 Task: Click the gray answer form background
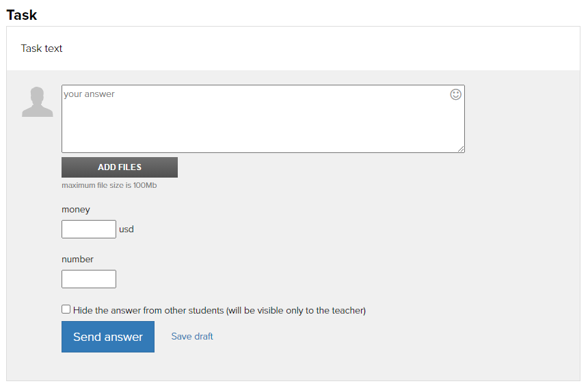click(x=521, y=225)
